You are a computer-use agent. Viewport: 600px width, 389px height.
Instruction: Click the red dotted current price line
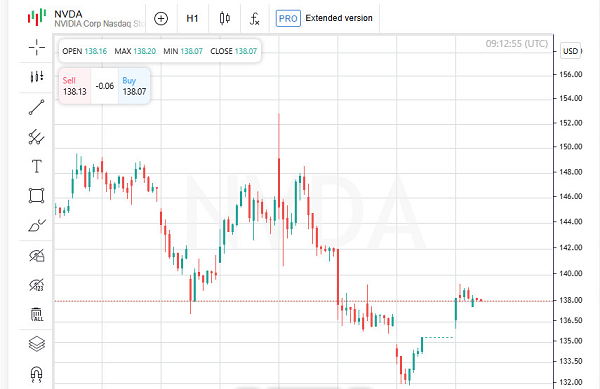[x=304, y=301]
